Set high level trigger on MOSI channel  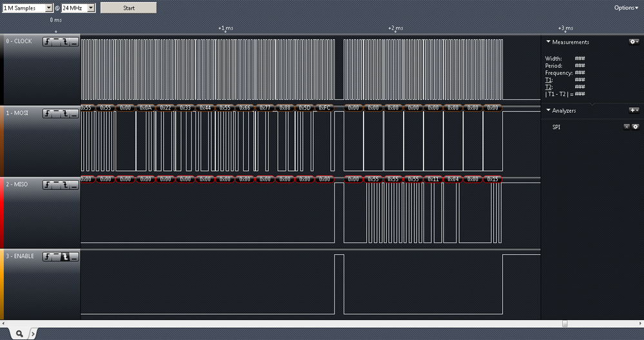(56, 114)
